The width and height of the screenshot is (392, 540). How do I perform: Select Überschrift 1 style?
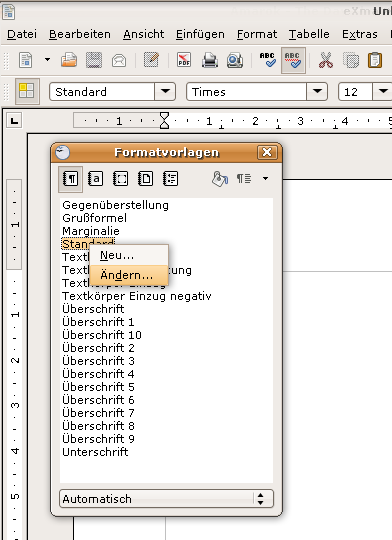pos(98,322)
